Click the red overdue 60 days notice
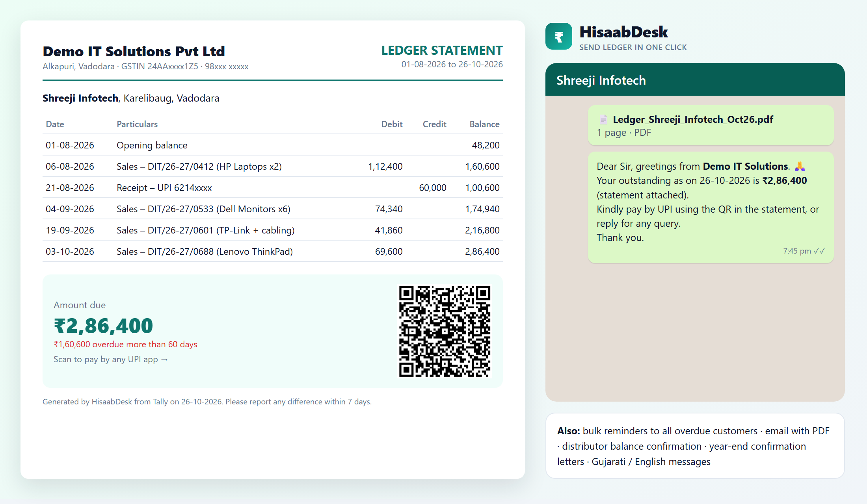Screen dimensions: 867x504 tap(125, 345)
